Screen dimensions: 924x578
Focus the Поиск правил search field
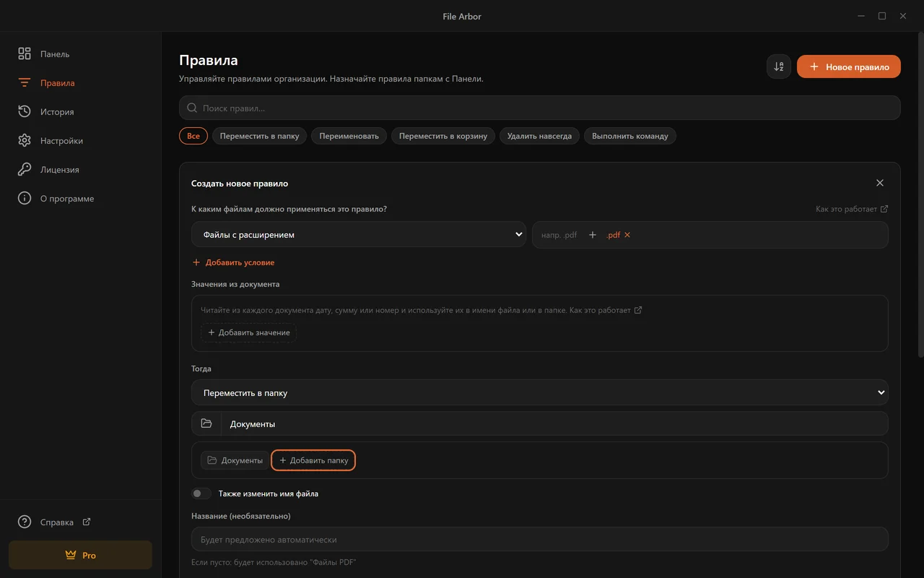540,108
